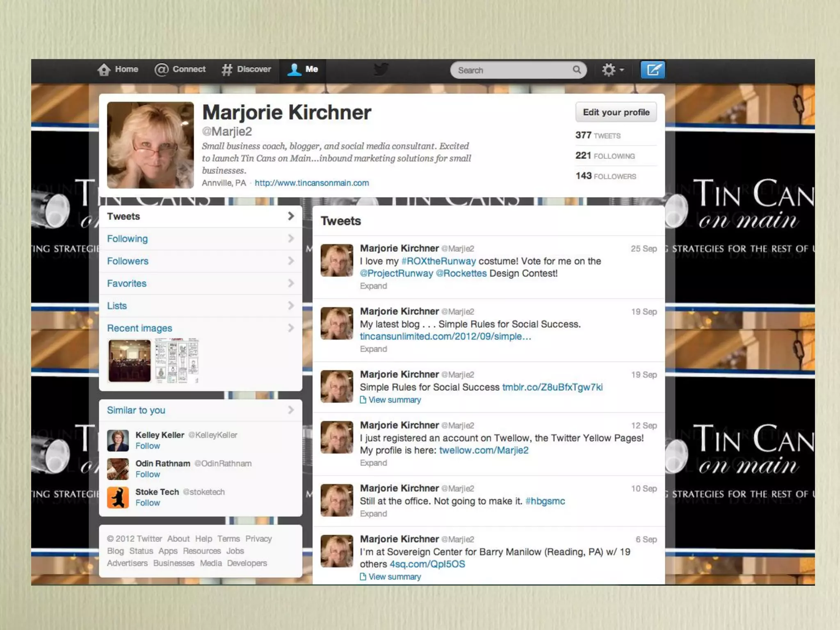Select the Me profile tab

pos(303,69)
